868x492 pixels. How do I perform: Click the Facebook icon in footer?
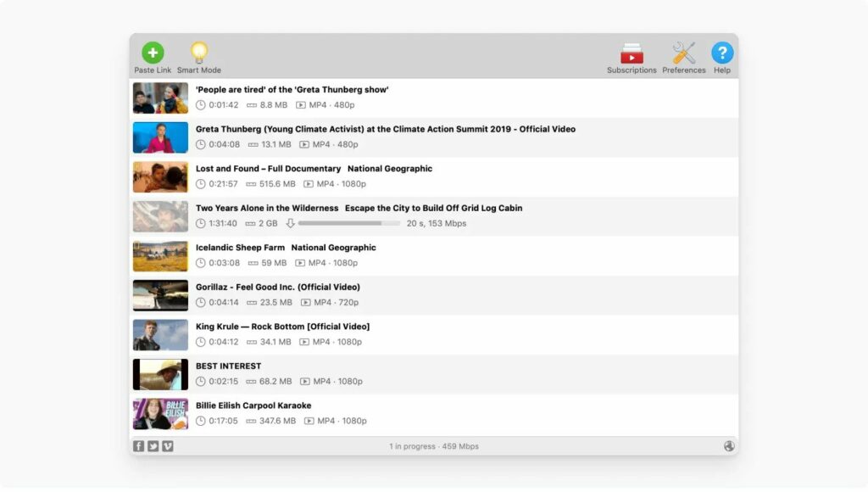click(x=138, y=446)
